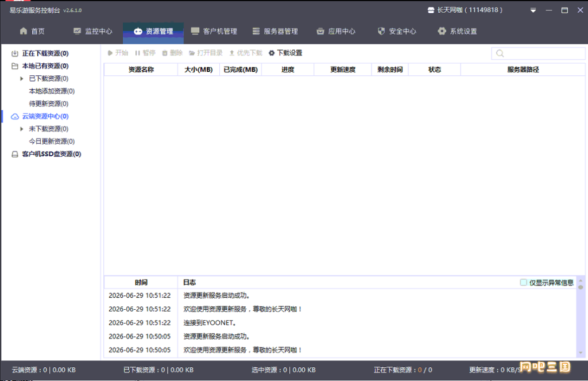Click the 日志 column header

pos(189,282)
